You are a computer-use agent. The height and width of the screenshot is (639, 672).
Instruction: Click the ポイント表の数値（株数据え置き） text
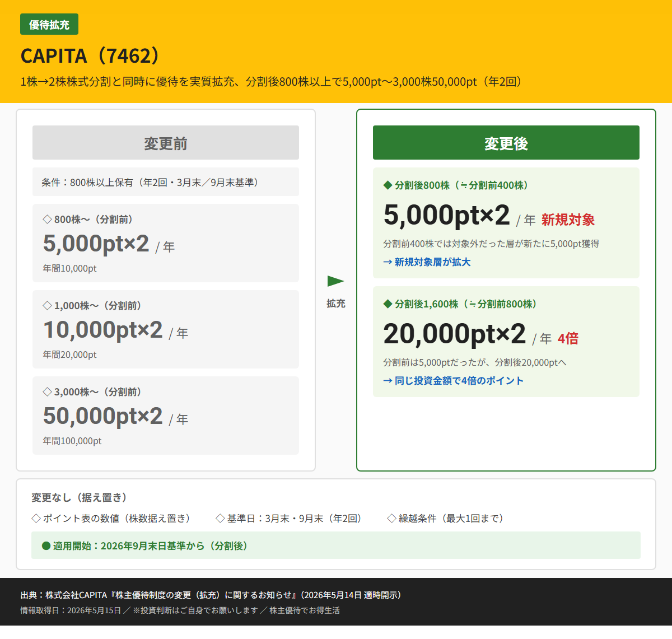(x=116, y=518)
